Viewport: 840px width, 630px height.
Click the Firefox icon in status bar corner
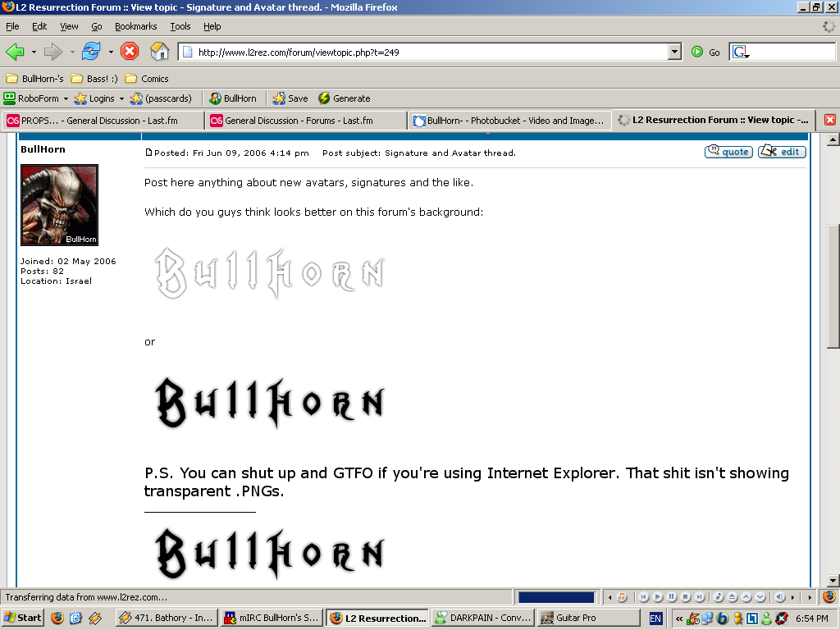pyautogui.click(x=829, y=596)
